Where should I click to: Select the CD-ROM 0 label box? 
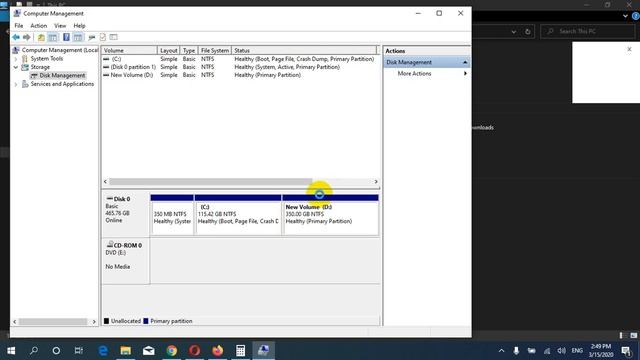(126, 261)
